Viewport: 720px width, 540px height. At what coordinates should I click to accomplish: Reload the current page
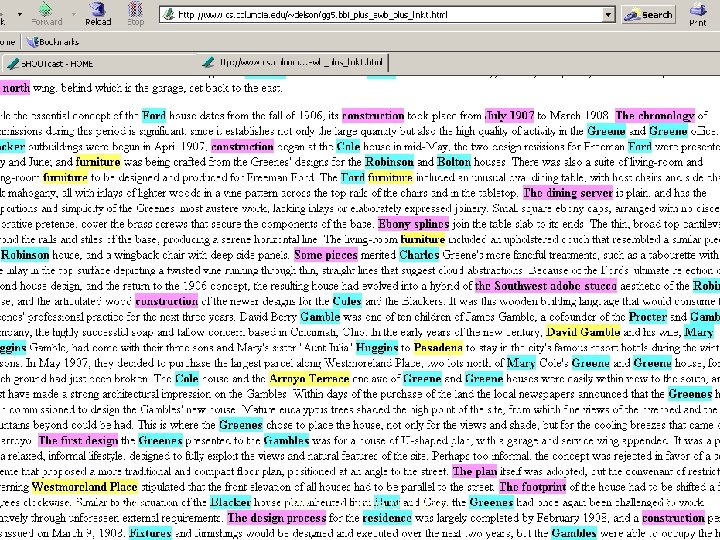98,14
